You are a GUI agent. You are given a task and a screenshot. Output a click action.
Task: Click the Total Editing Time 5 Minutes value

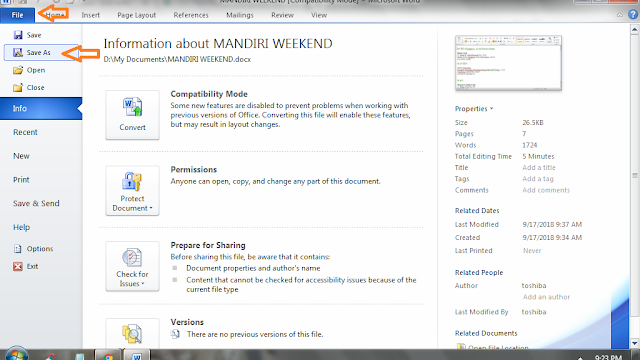pyautogui.click(x=538, y=156)
